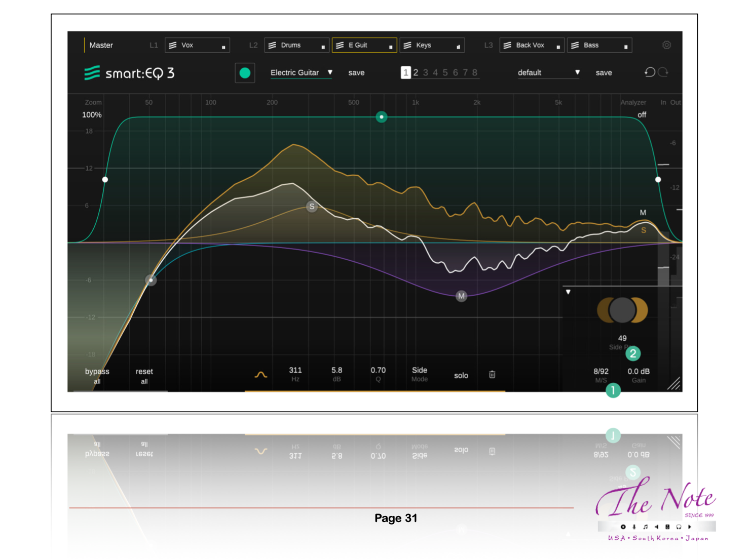Screen dimensions: 750x560
Task: Click the right white smart filter boundary handle
Action: (658, 179)
